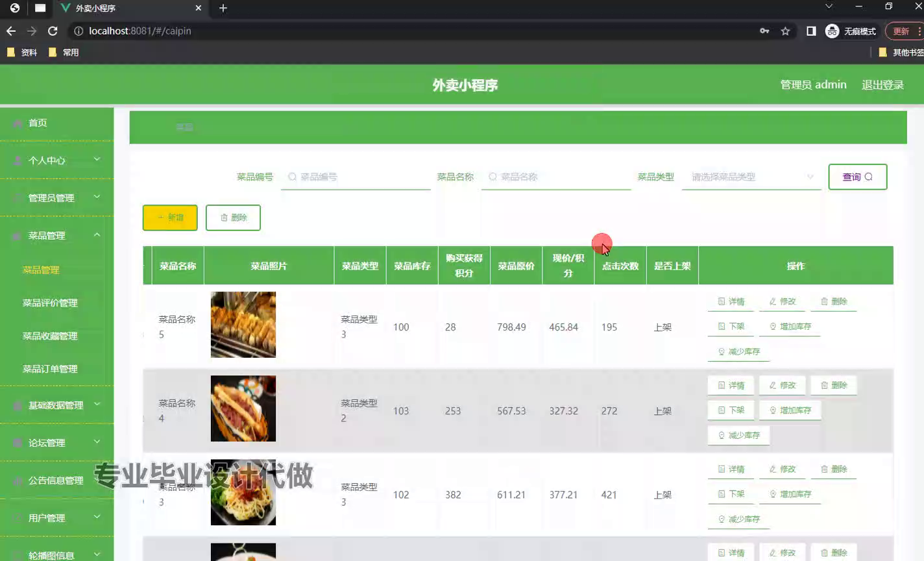This screenshot has height=561, width=924.
Task: Click 下架 for the row with stock 102
Action: (x=731, y=494)
